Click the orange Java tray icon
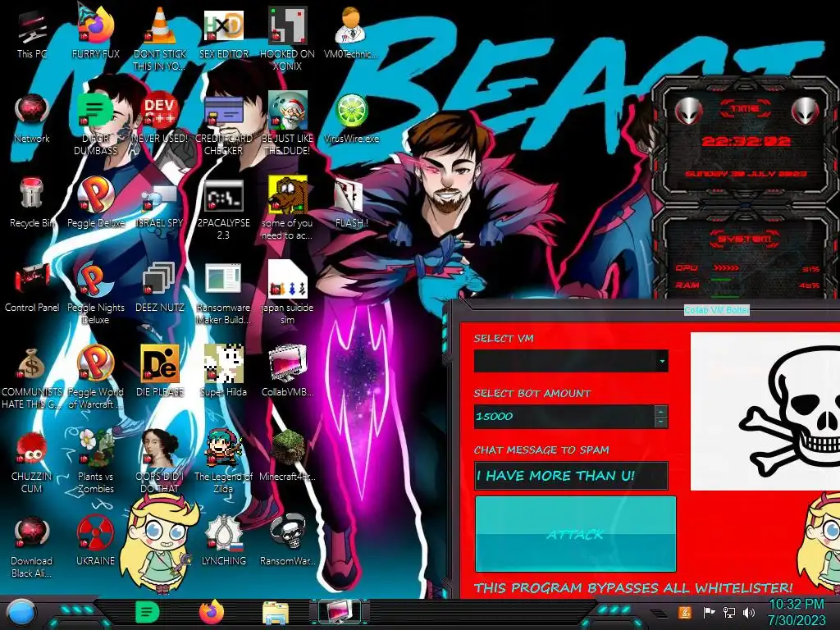This screenshot has height=630, width=840. click(685, 612)
